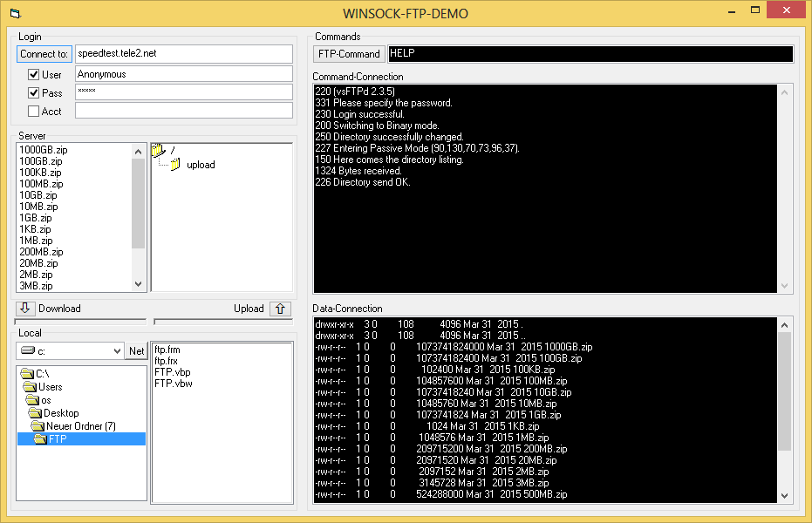Click the red Download arrow icon
This screenshot has width=812, height=523.
24,308
